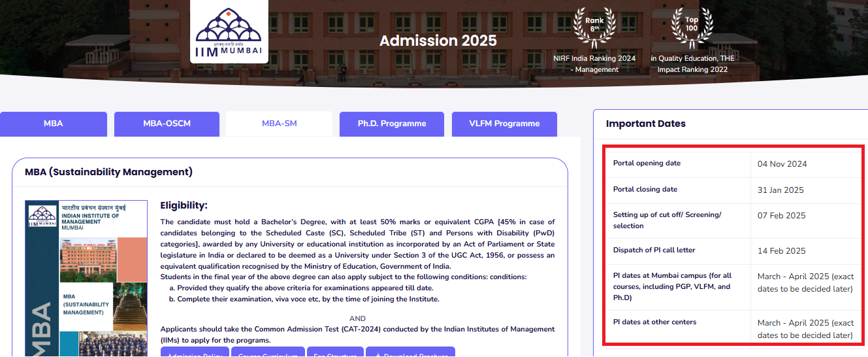
Task: Select the 14 Feb 2025 date cell
Action: tap(782, 251)
